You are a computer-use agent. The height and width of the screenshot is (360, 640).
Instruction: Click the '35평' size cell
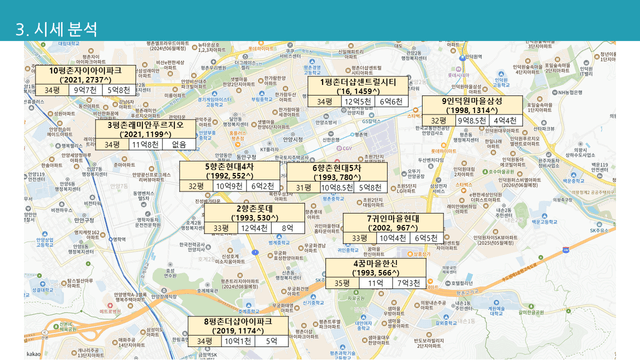(x=342, y=283)
